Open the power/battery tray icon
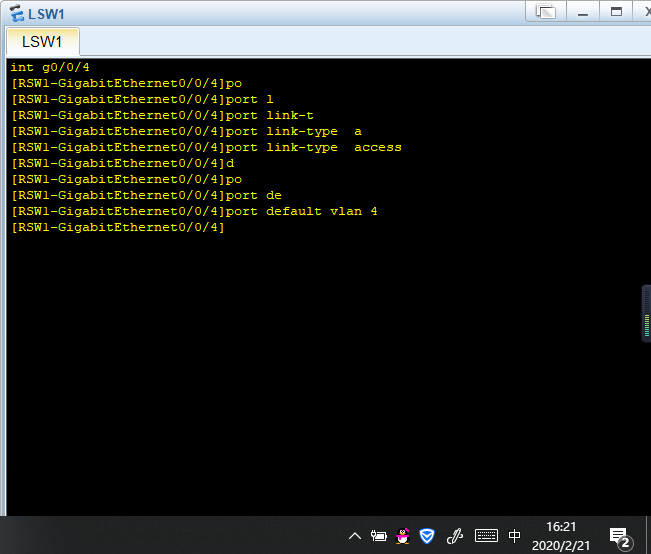651x554 pixels. (x=378, y=536)
